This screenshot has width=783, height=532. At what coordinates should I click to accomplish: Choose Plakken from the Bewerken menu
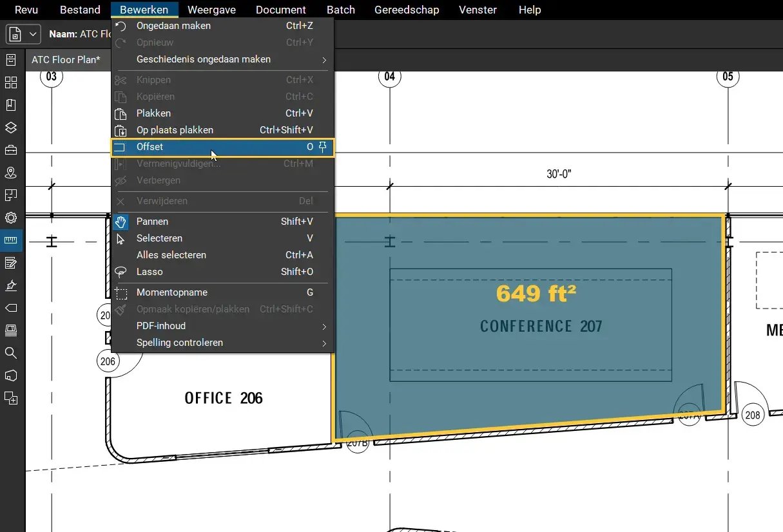[x=222, y=113]
